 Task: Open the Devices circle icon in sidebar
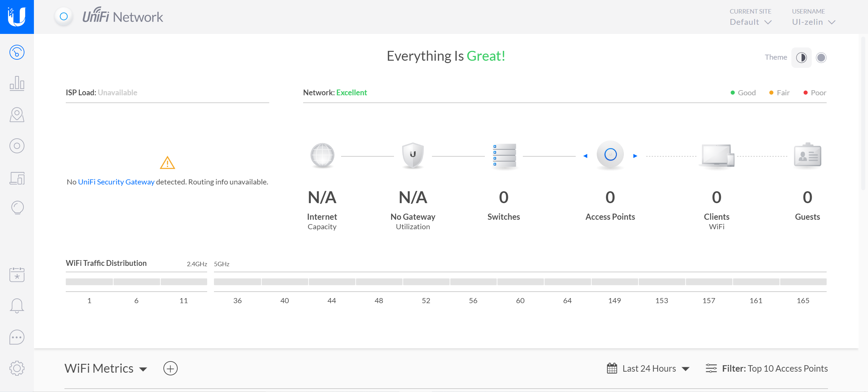pos(17,146)
